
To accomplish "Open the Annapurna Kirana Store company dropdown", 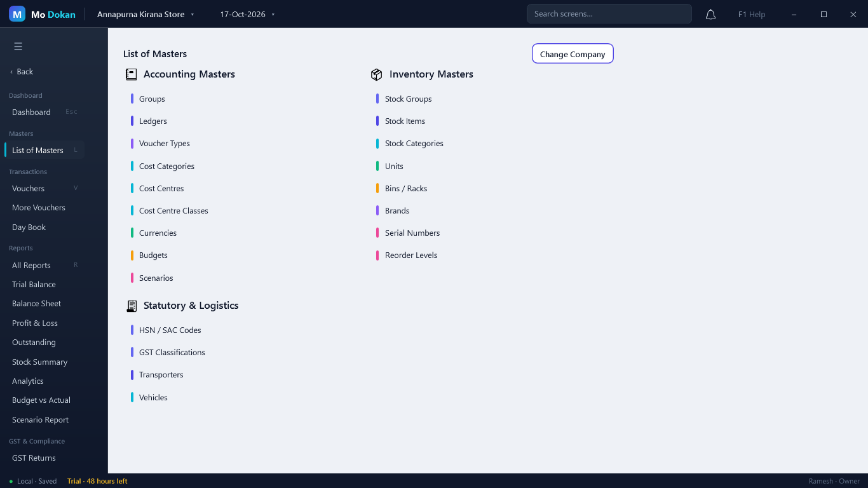I will point(146,14).
